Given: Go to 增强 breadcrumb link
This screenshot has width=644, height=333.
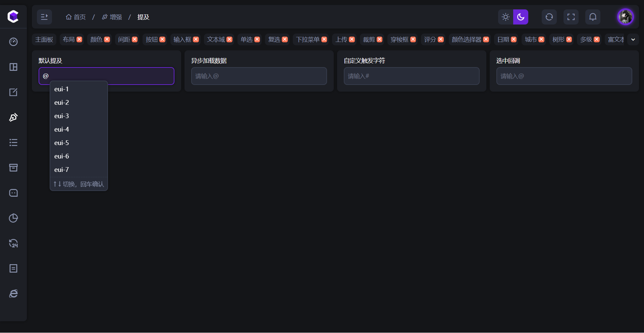Looking at the screenshot, I should [112, 17].
